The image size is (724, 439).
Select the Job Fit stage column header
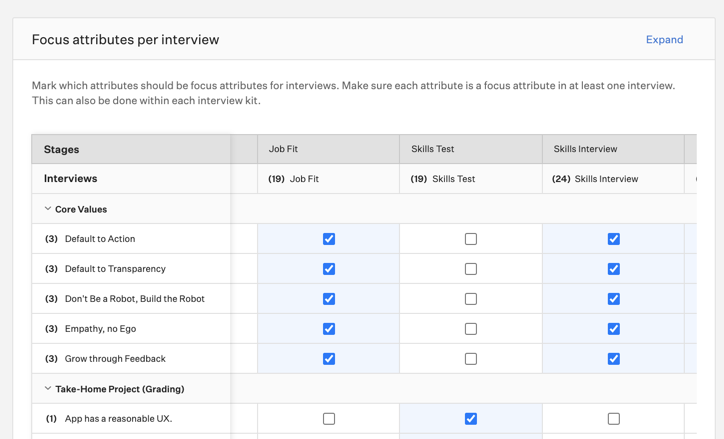tap(284, 149)
